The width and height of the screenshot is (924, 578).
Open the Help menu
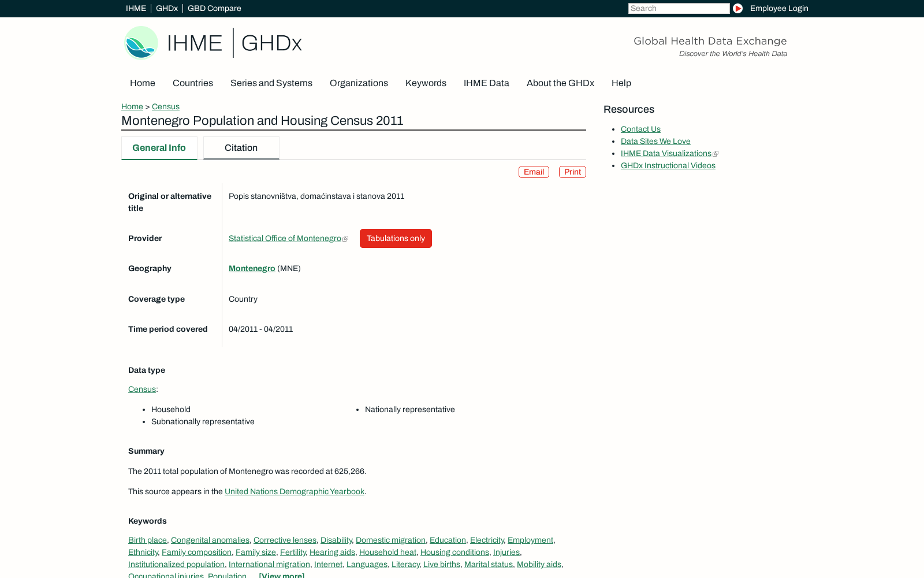coord(621,83)
